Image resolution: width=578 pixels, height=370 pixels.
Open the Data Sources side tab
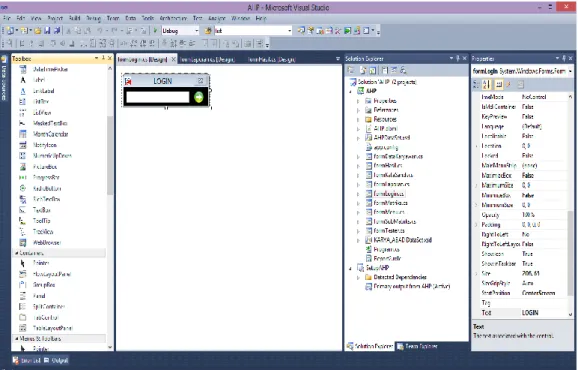[4, 78]
